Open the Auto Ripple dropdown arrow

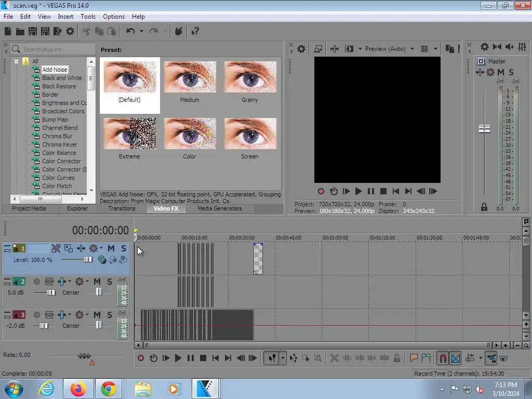pos(481,358)
